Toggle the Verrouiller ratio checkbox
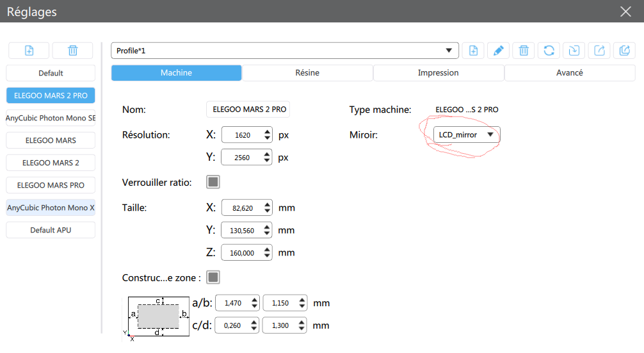 coord(213,182)
